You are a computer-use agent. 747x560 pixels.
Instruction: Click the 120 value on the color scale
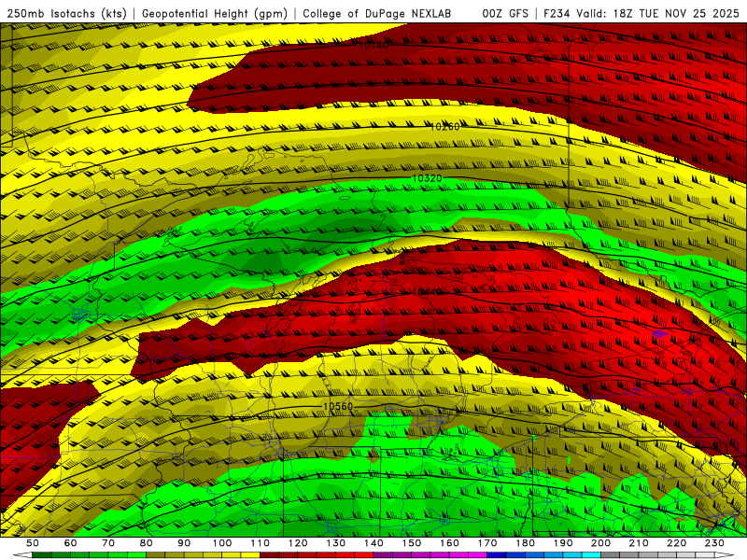click(x=298, y=543)
